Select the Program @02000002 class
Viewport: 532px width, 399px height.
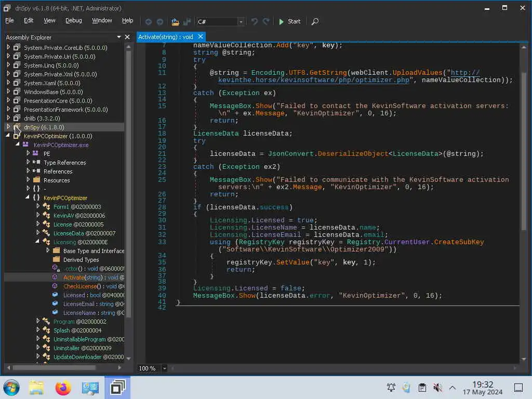pos(79,321)
